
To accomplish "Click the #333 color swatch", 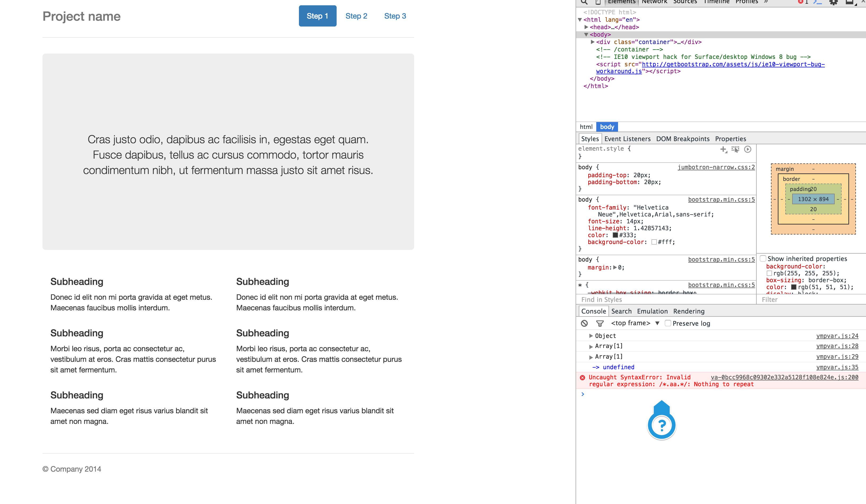I will point(615,235).
